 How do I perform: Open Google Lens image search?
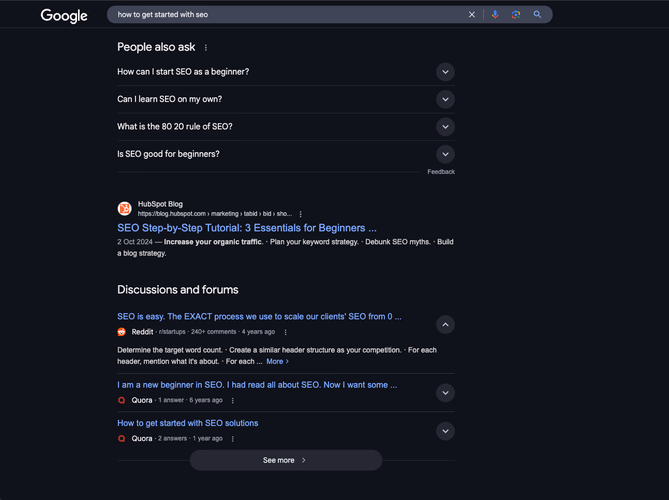pos(516,15)
